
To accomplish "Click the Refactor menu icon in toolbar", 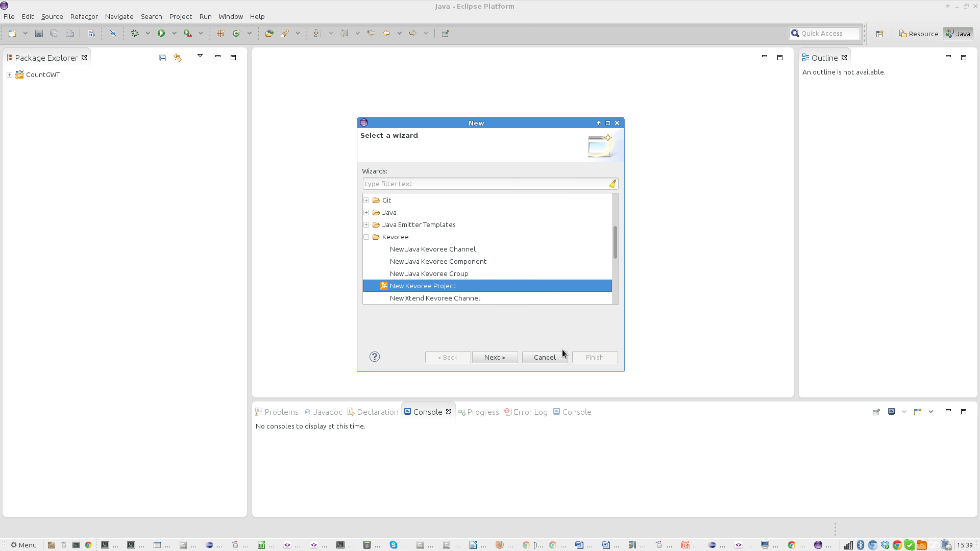I will 84,16.
